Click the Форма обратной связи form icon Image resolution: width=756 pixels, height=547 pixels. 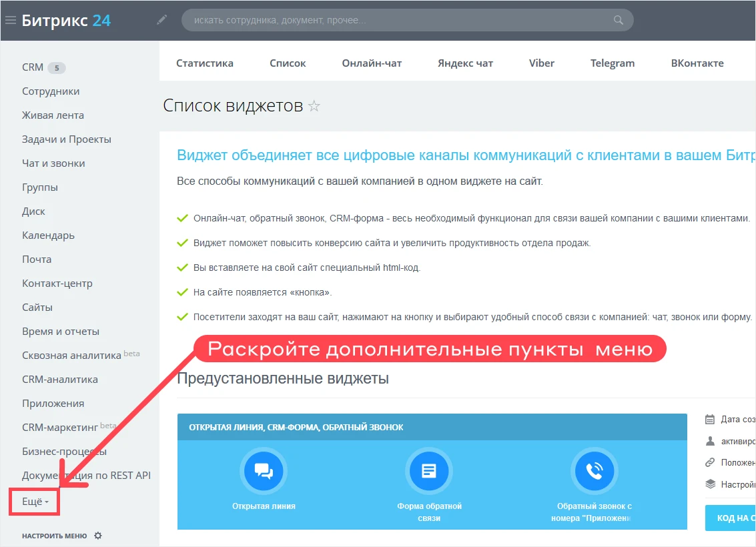[428, 470]
